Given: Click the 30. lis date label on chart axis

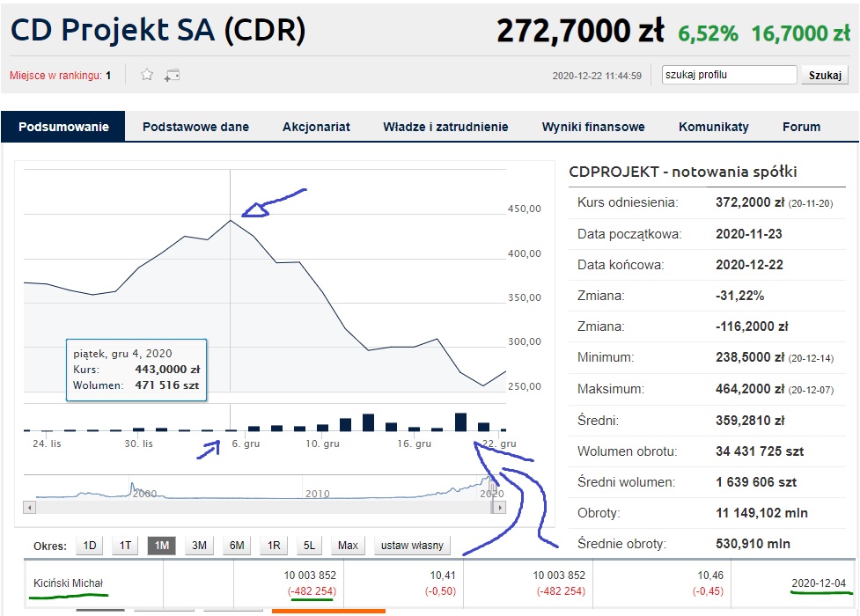Looking at the screenshot, I should [138, 444].
